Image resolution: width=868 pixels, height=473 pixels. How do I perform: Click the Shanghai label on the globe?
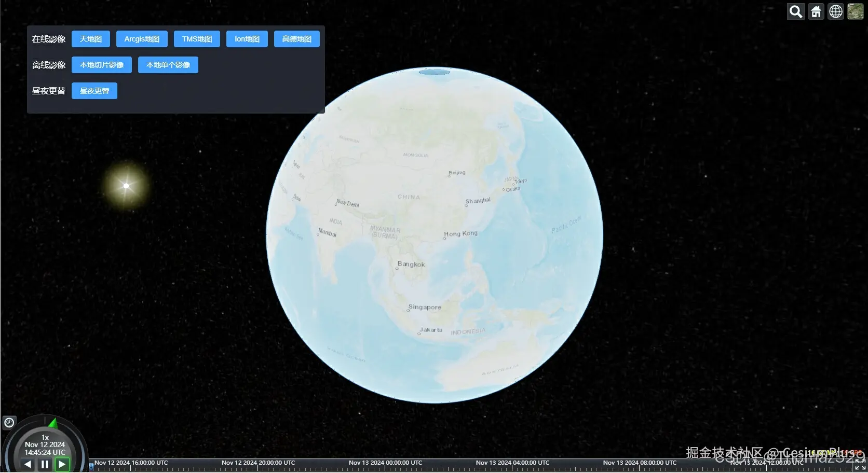(478, 201)
